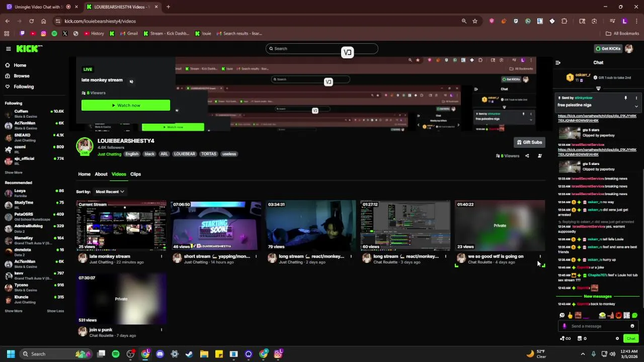Open Steam from the taskbar
This screenshot has width=644, height=362.
(x=189, y=354)
